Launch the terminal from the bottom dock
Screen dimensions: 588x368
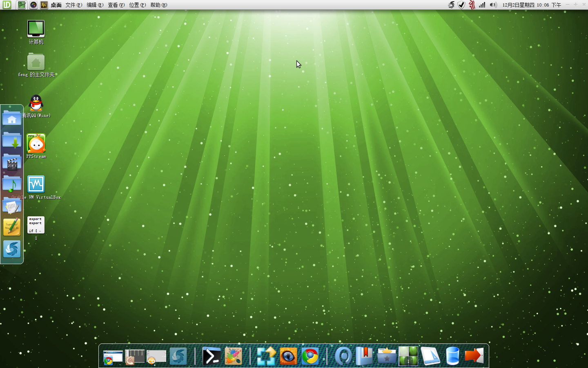(x=212, y=356)
